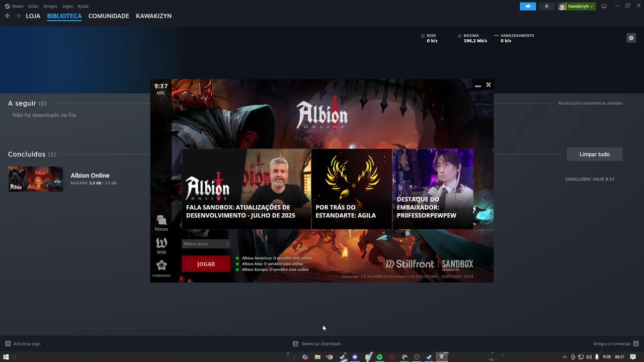Open the Ajuda menu
Viewport: 644px width, 362px height.
click(x=83, y=6)
